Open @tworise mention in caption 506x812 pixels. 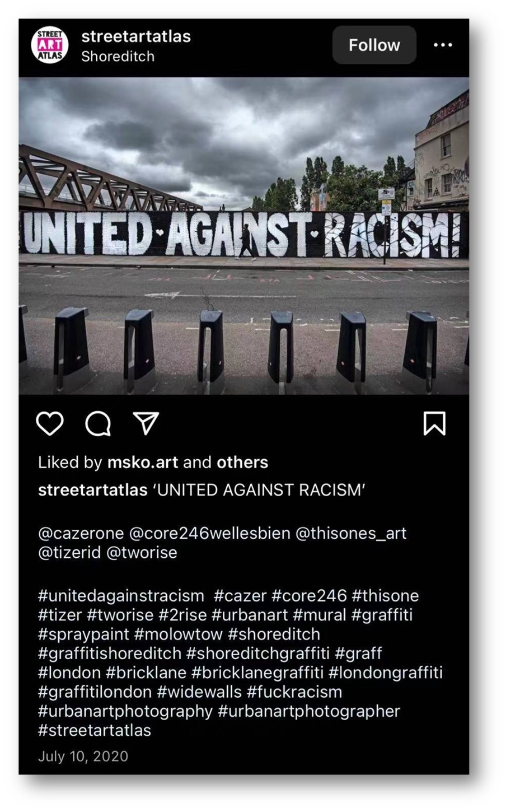[142, 553]
